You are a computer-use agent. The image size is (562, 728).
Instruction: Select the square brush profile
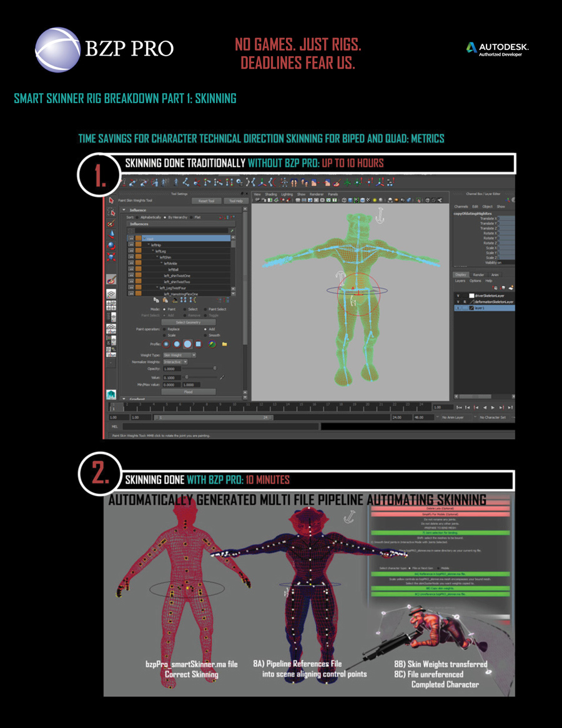coord(198,344)
